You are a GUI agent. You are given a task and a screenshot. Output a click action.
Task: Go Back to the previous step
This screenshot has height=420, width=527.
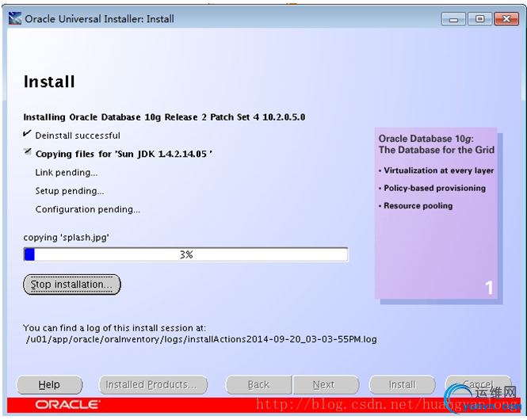click(x=258, y=384)
